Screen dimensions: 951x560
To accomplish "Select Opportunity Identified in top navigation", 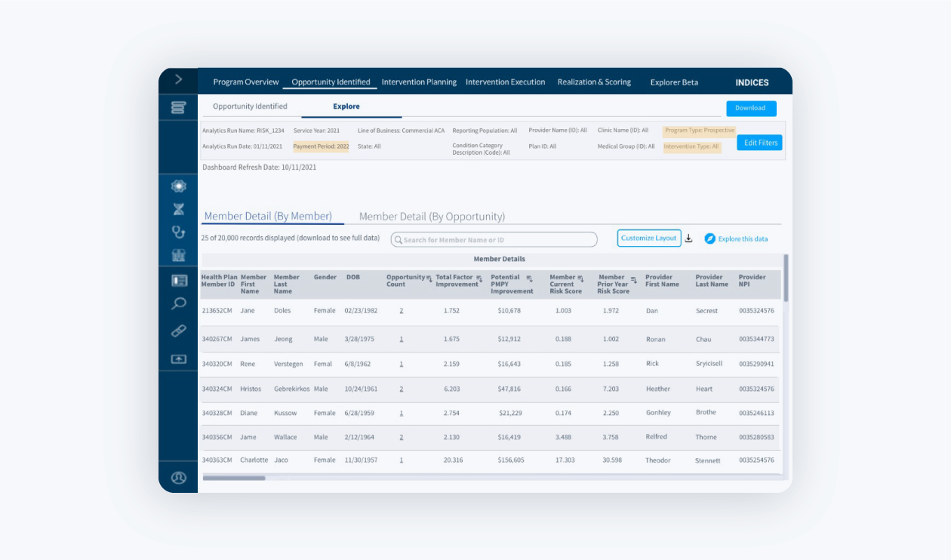I will (331, 82).
